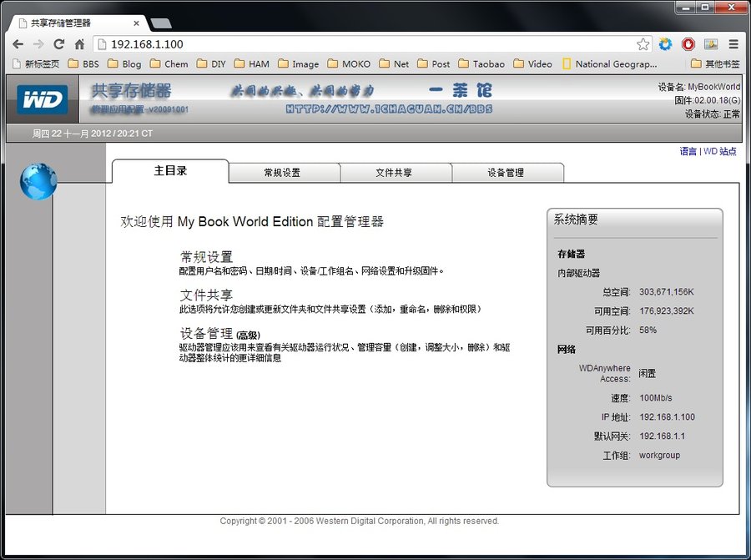Bookmark this page with the star icon

643,44
